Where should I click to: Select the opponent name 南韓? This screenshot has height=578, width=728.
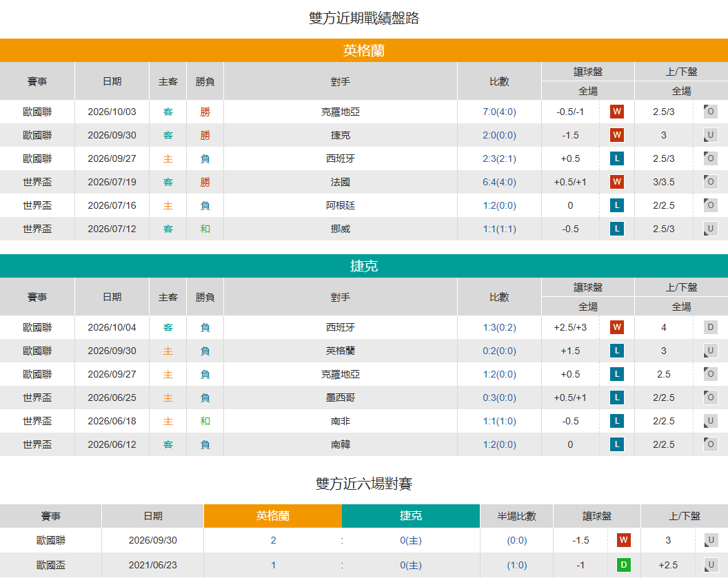(341, 444)
